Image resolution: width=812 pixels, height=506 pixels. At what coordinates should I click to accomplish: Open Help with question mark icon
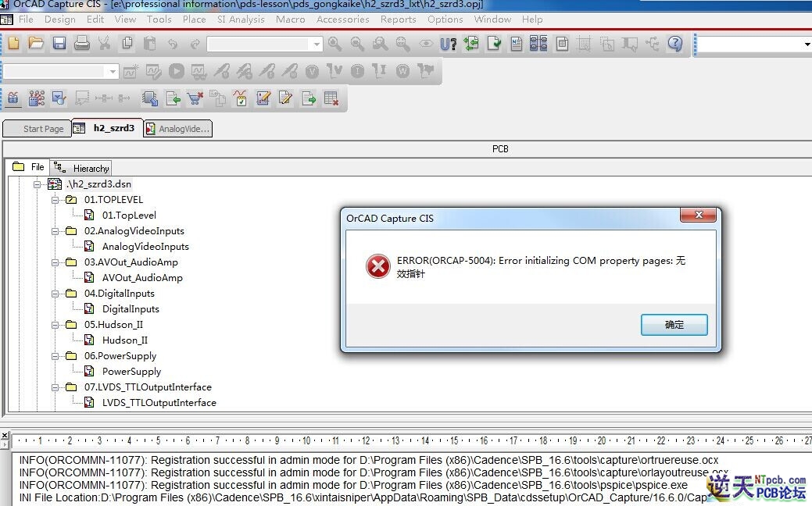click(674, 44)
